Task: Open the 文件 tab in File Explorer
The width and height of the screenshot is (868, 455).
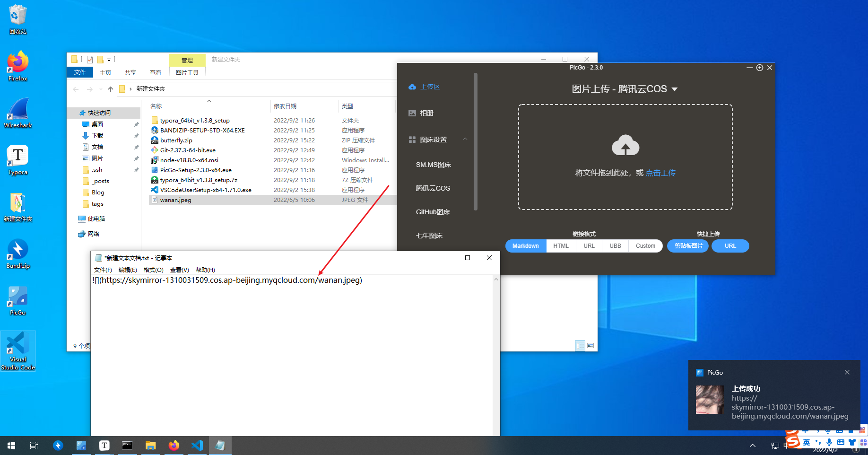Action: pos(80,72)
